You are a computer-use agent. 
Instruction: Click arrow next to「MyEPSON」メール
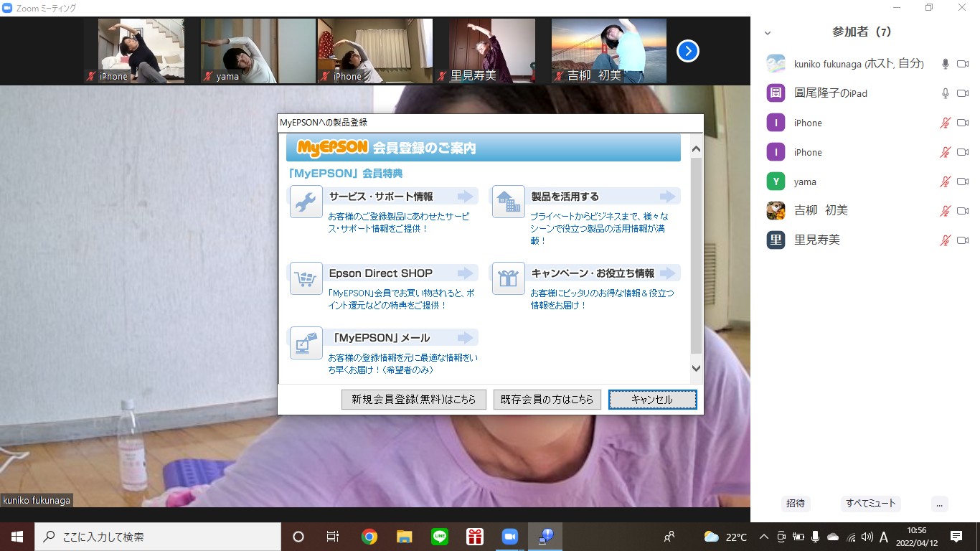(x=466, y=338)
